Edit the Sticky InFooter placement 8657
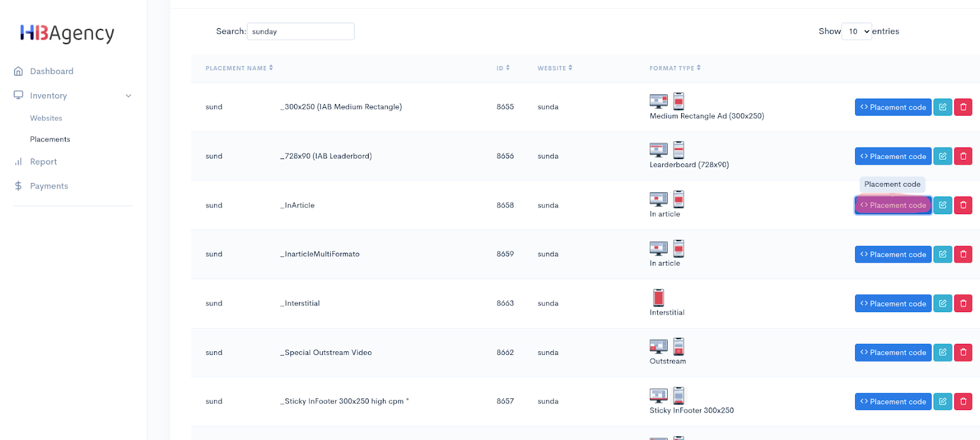 click(943, 401)
